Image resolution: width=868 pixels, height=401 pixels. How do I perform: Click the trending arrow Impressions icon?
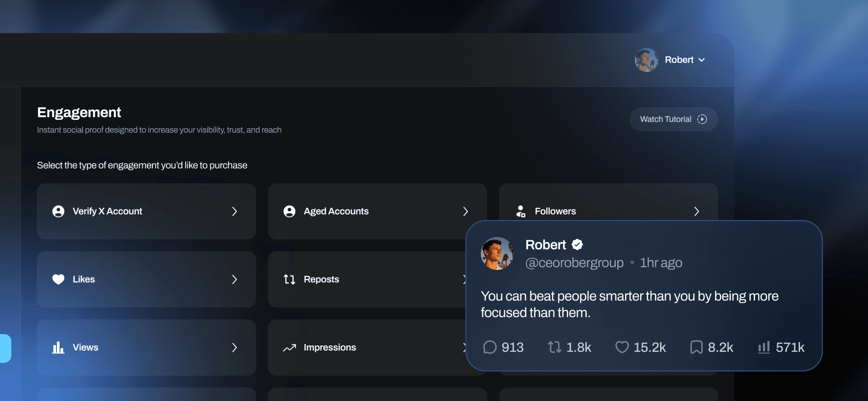point(289,348)
